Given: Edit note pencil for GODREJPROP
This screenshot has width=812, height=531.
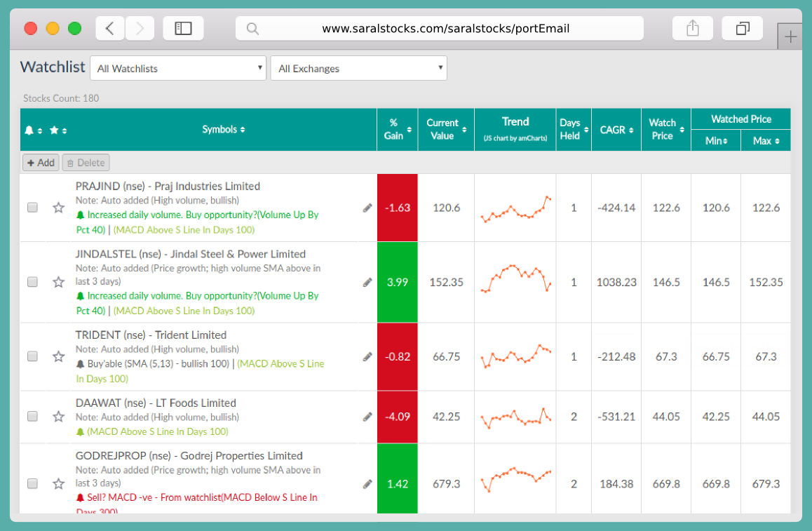Looking at the screenshot, I should click(367, 484).
